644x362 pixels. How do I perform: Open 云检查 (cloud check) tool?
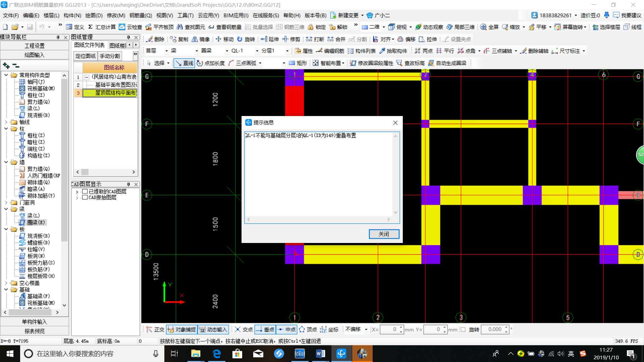130,27
